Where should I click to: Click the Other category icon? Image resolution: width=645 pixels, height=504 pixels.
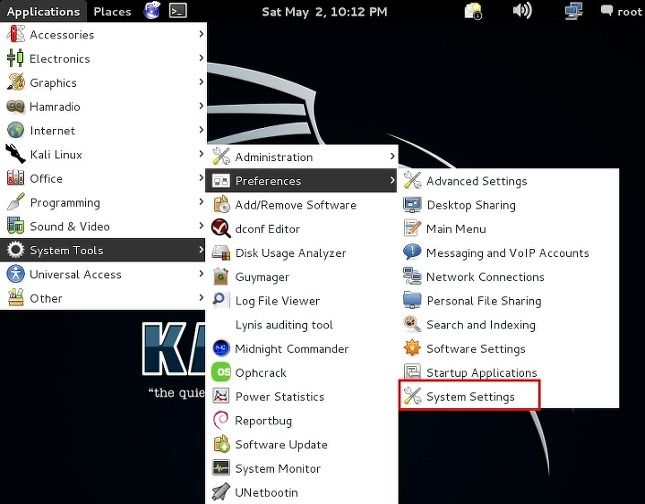coord(16,298)
